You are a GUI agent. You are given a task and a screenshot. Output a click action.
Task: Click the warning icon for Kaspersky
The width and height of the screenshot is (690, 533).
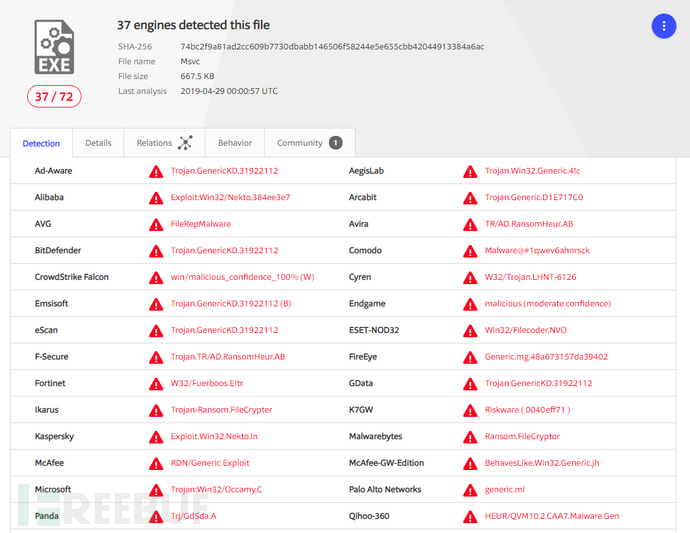click(x=156, y=437)
